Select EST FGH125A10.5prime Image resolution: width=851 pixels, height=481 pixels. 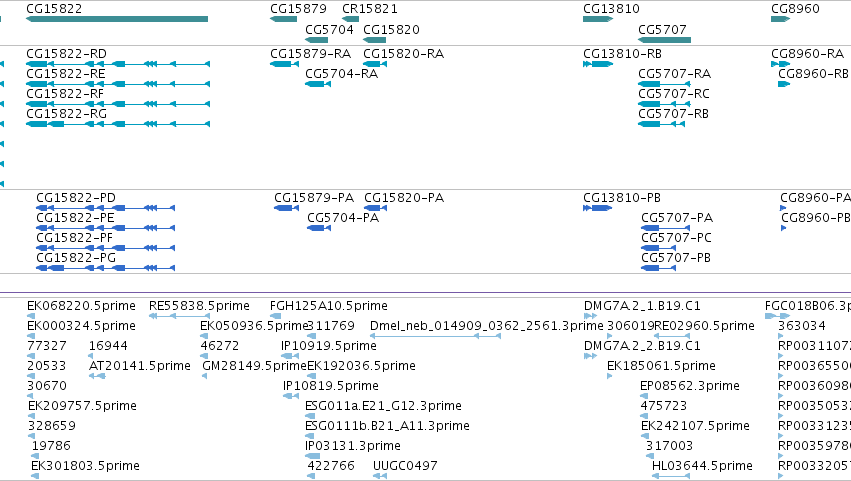coord(276,316)
